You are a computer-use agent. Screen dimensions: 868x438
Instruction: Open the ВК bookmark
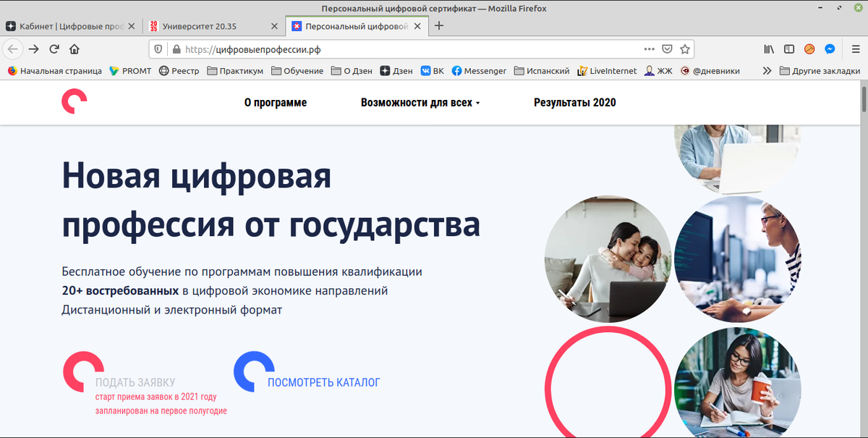(x=432, y=71)
